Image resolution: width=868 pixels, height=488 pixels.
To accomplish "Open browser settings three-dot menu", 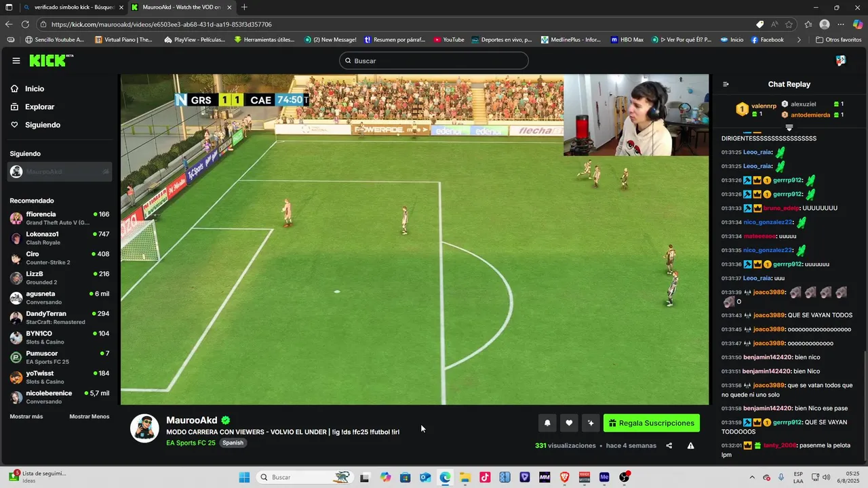I will 840,24.
